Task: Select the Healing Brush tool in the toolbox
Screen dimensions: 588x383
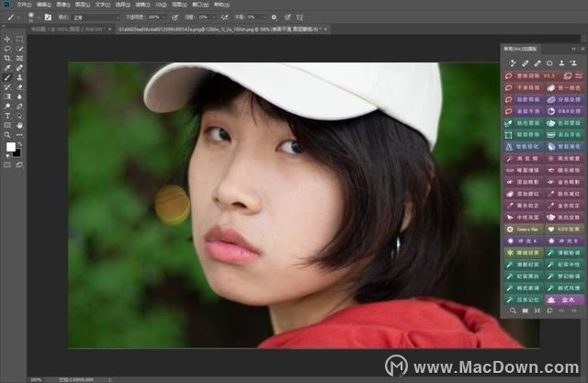Action: coord(19,68)
